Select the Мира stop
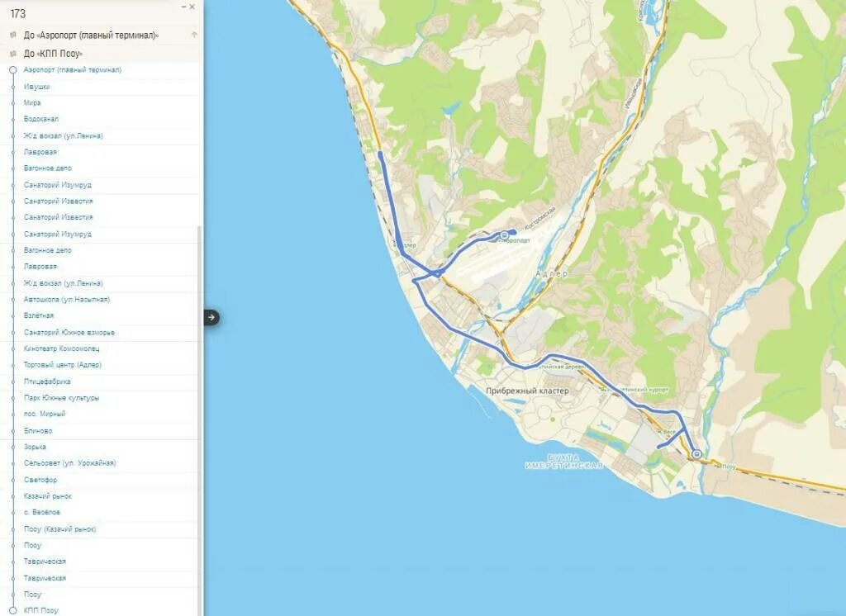Image resolution: width=846 pixels, height=616 pixels. 32,103
